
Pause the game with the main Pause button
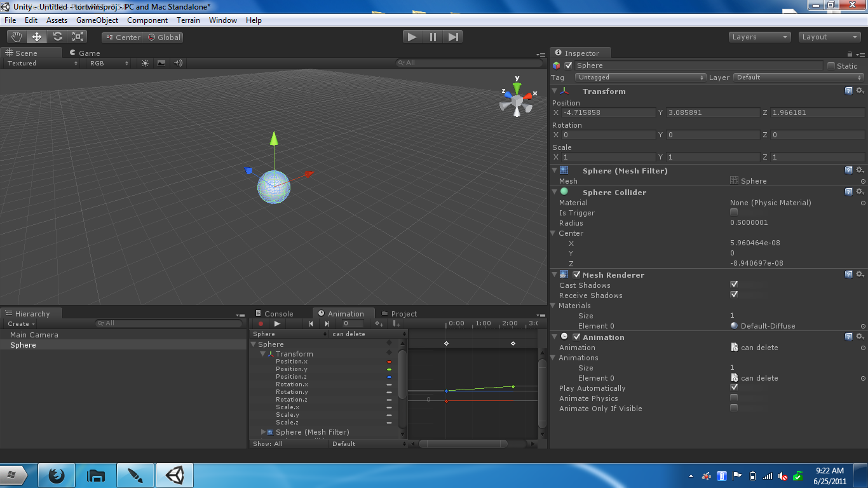pos(433,37)
